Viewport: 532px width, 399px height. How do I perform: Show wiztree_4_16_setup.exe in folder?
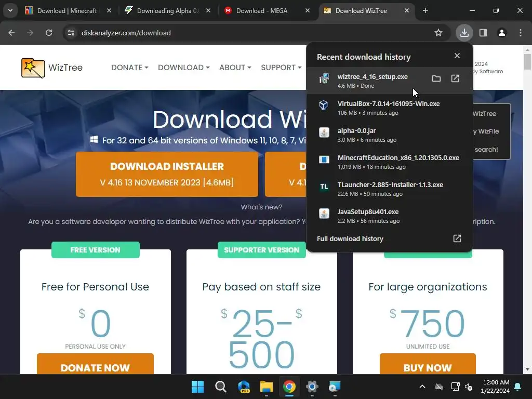click(436, 79)
